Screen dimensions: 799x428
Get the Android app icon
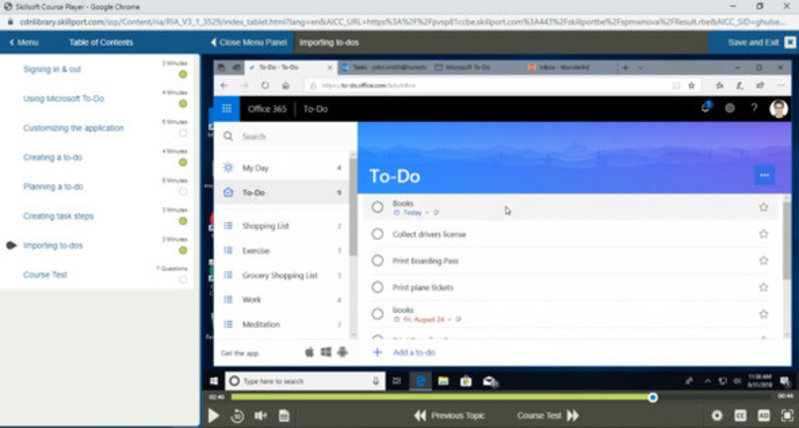[x=342, y=352]
